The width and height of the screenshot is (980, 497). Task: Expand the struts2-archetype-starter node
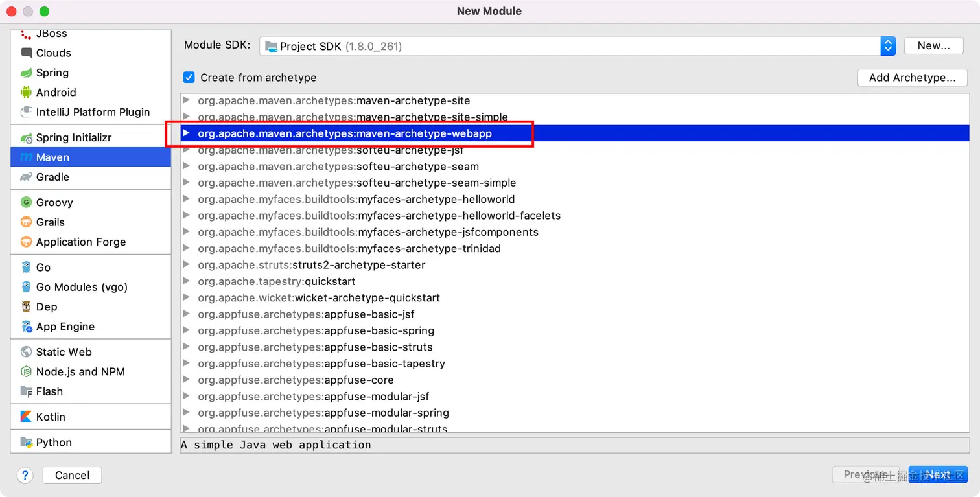tap(187, 264)
